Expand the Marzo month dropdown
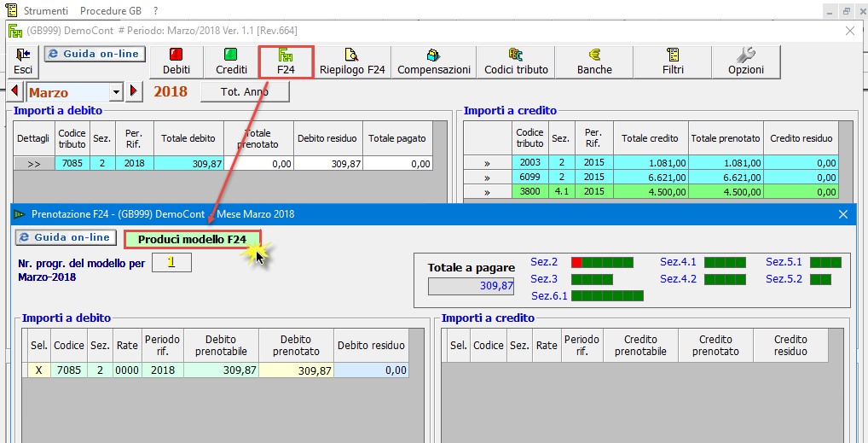The height and width of the screenshot is (443, 868). coord(116,92)
